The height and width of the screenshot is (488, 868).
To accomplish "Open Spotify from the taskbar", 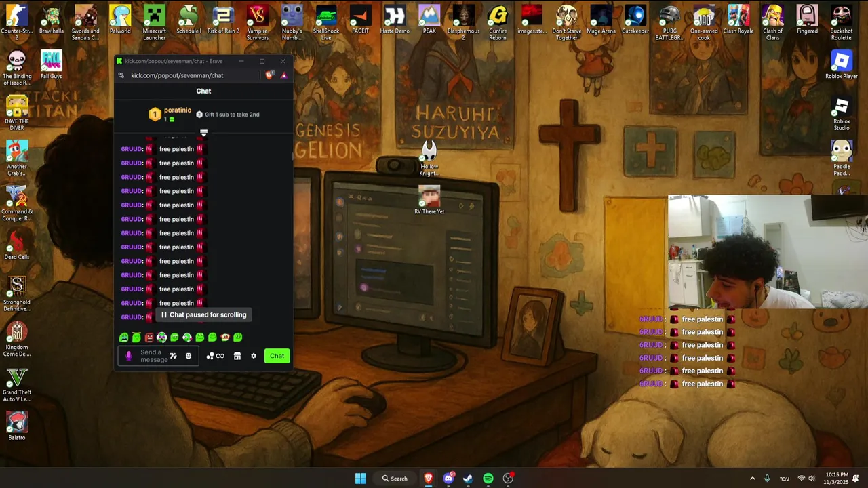I will pyautogui.click(x=488, y=479).
